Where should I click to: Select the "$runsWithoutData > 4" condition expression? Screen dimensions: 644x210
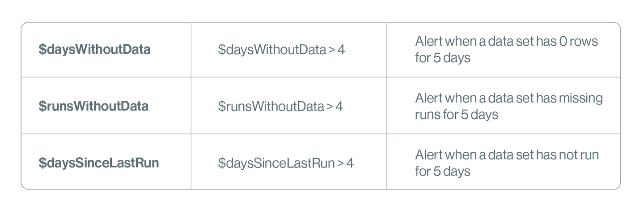pos(280,106)
